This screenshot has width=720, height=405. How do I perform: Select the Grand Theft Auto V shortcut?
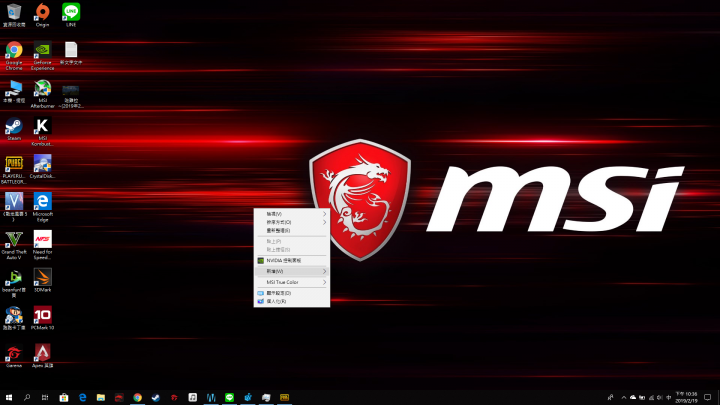click(14, 245)
